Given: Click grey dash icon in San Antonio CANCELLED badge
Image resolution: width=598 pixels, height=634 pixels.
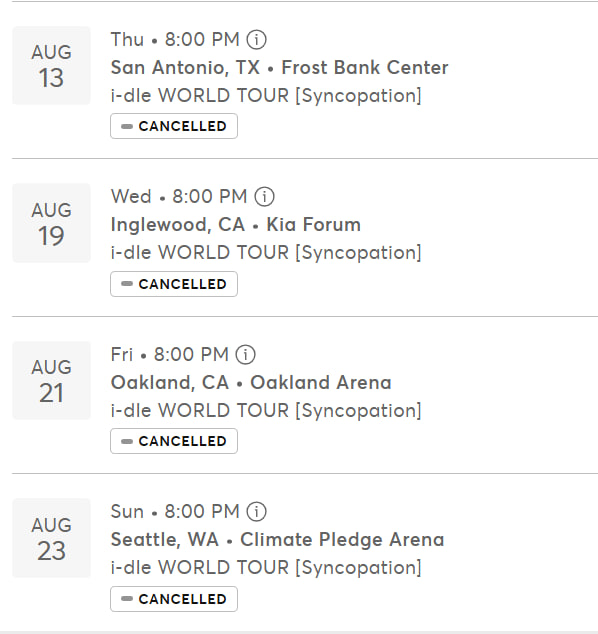Looking at the screenshot, I should (127, 126).
